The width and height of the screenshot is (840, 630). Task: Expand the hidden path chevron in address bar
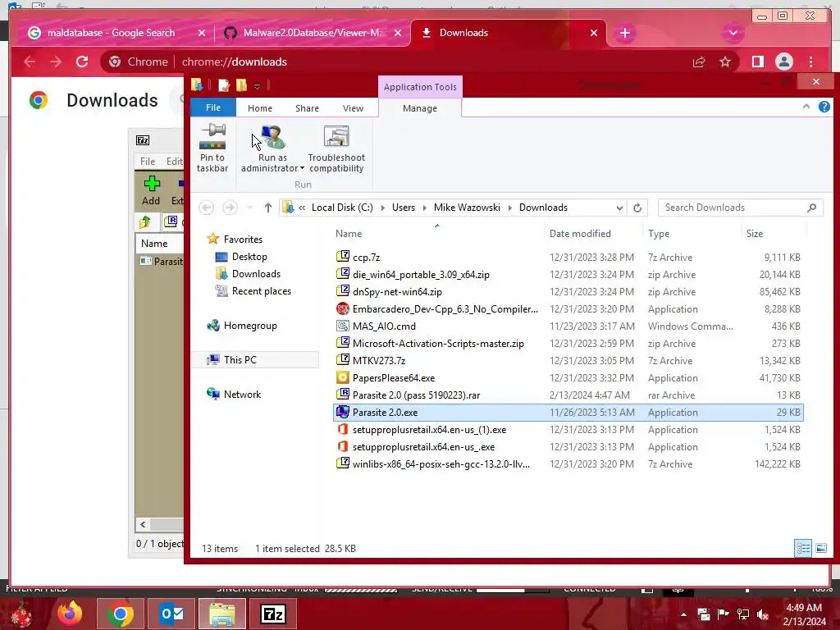[302, 208]
